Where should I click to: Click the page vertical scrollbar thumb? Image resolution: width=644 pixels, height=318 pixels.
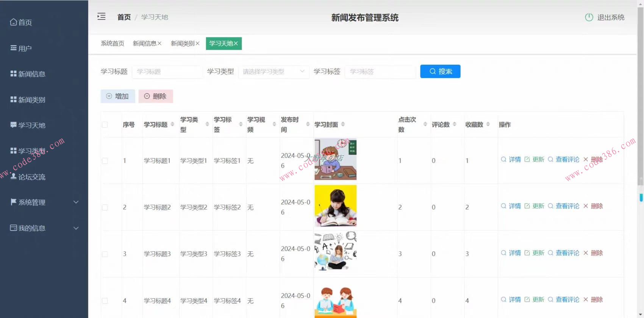(641, 97)
